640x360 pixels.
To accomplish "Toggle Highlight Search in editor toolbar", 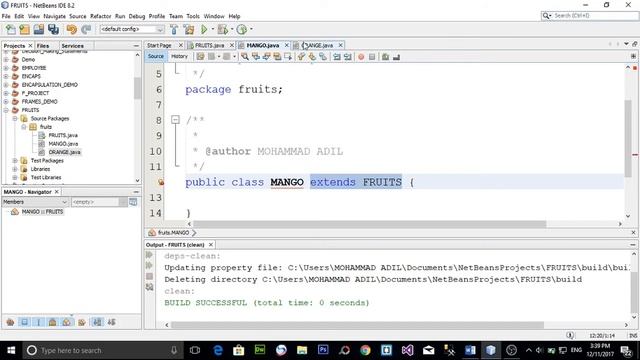I will 277,57.
